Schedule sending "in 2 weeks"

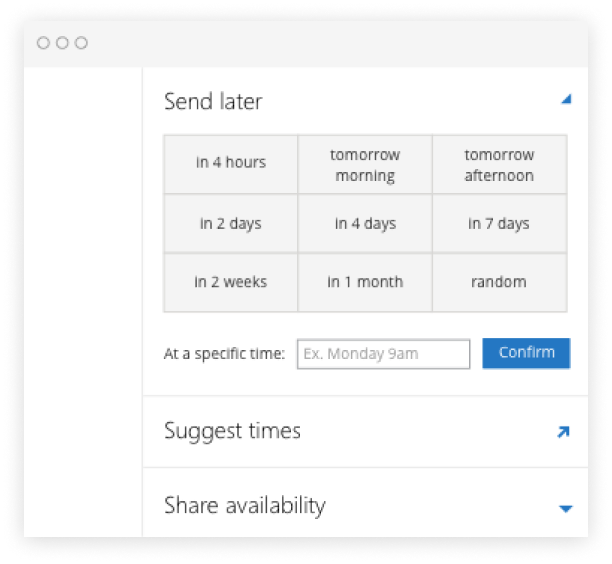pos(231,283)
